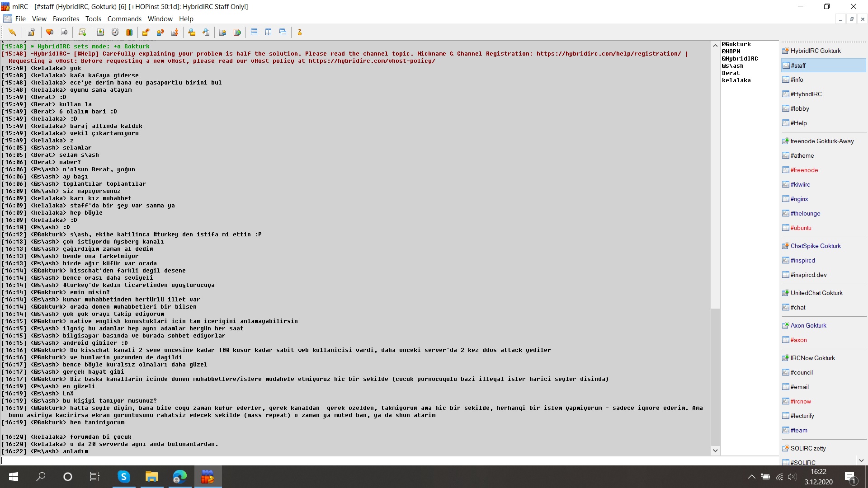Switch to the #chat channel
The image size is (868, 488).
click(823, 307)
